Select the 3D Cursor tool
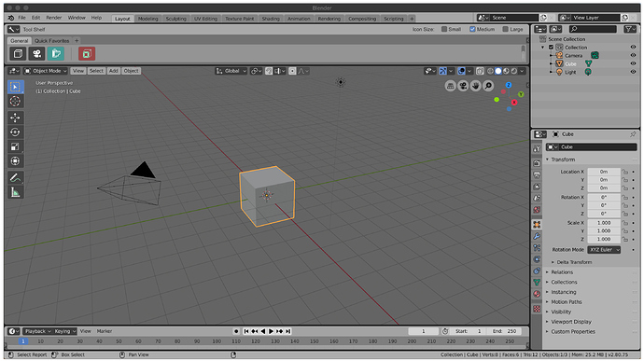This screenshot has height=361, width=644. (x=15, y=102)
